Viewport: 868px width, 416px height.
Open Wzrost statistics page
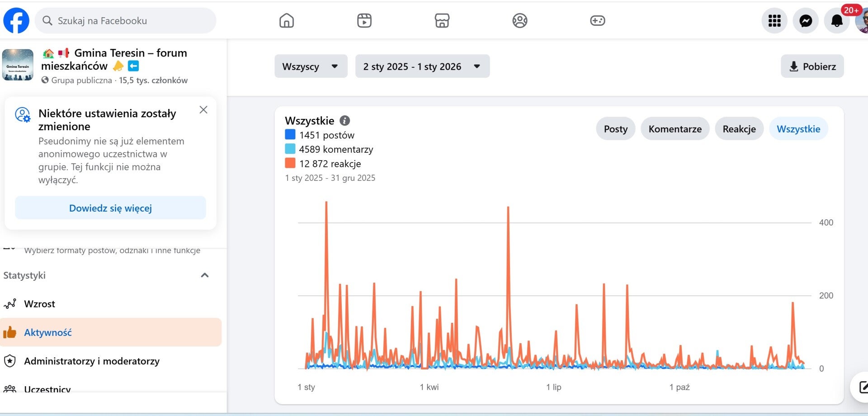coord(40,304)
